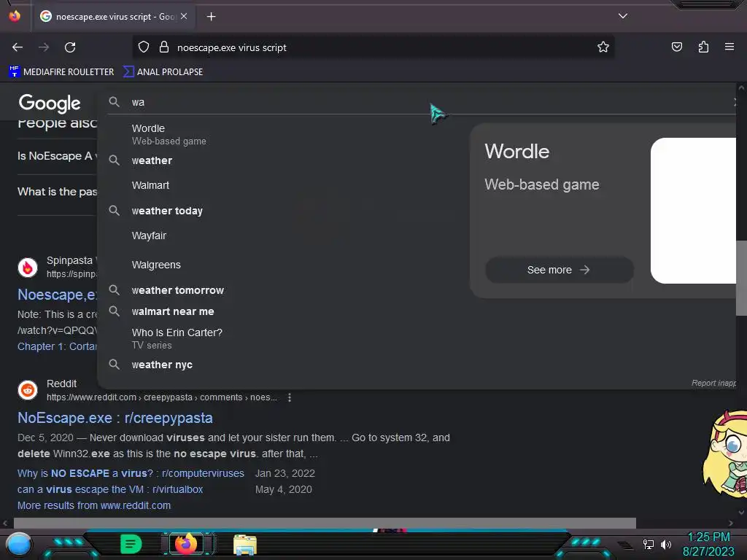Screen dimensions: 747x560
Task: Expand the list all tabs chevron
Action: (x=623, y=16)
